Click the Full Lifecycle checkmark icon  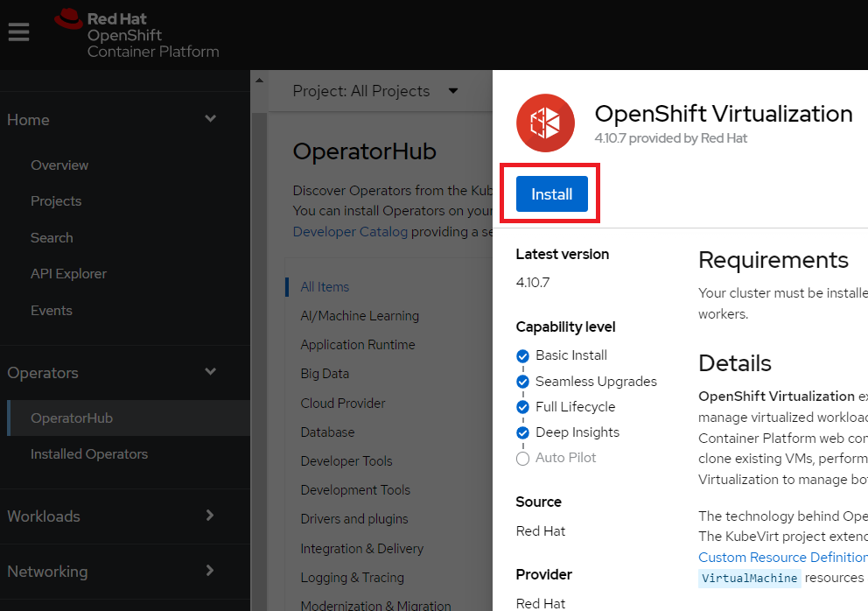pos(522,407)
